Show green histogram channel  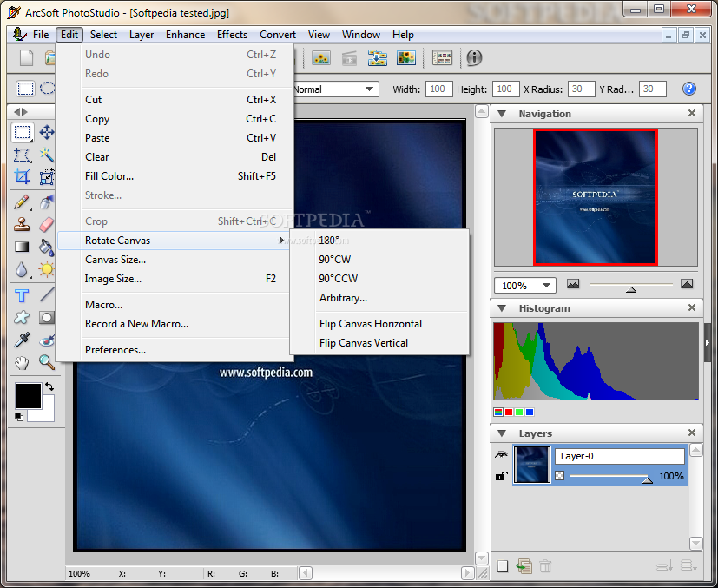[519, 413]
